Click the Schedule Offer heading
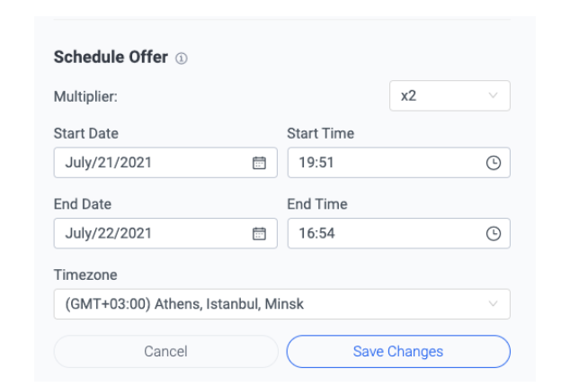 tap(111, 57)
